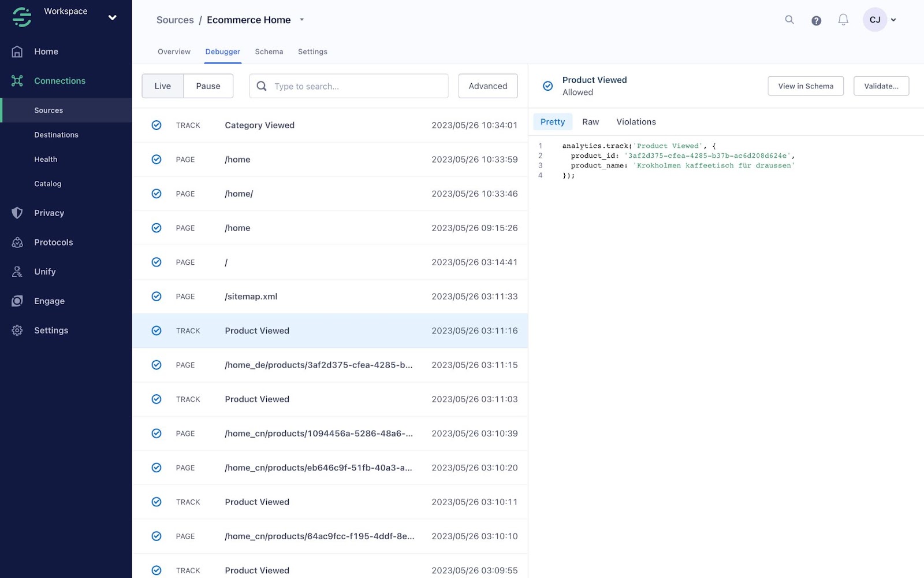This screenshot has width=924, height=578.
Task: Switch to the Schema tab
Action: 269,51
